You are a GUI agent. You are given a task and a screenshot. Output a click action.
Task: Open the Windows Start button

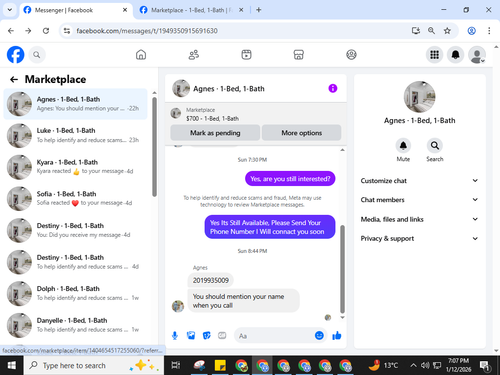(x=12, y=365)
